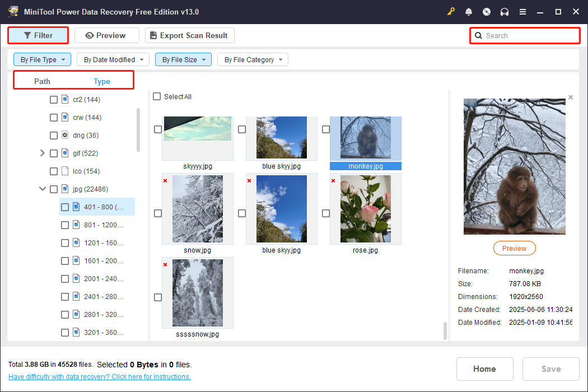Viewport: 588px width, 392px height.
Task: Open the data recovery instructions link
Action: 99,377
